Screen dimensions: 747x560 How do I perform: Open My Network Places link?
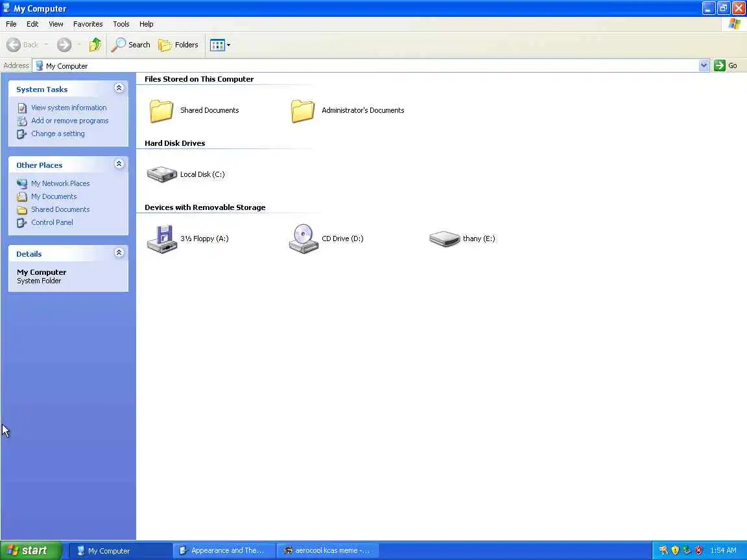(60, 183)
